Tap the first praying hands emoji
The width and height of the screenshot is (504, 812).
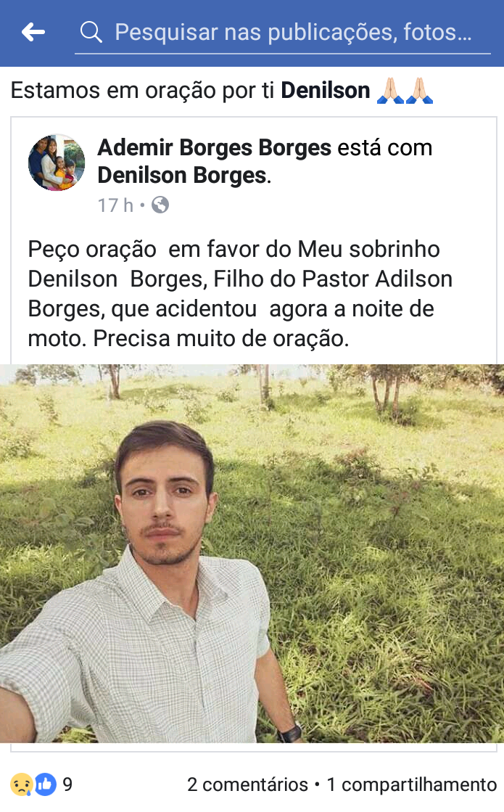(390, 91)
